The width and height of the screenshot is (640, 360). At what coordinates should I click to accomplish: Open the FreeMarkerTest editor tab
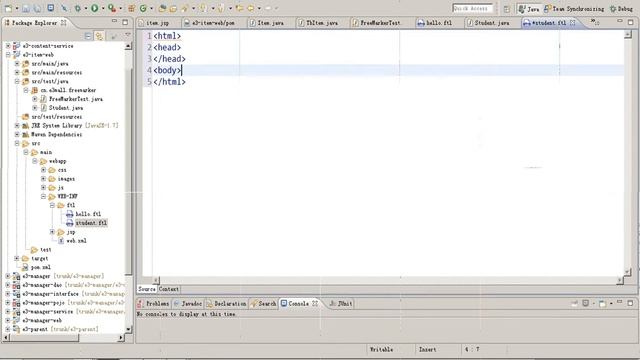coord(380,23)
